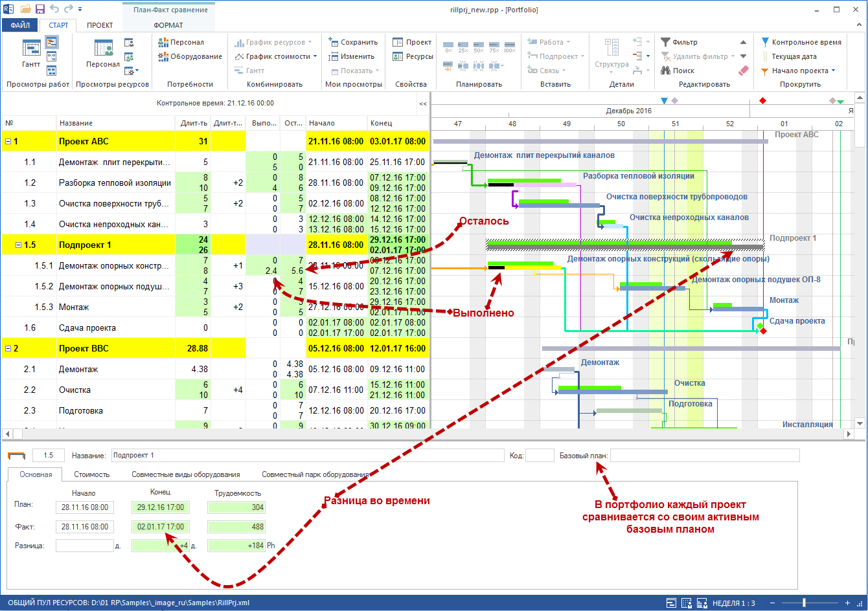
Task: Collapse Подпроект 1 tree row
Action: (18, 245)
